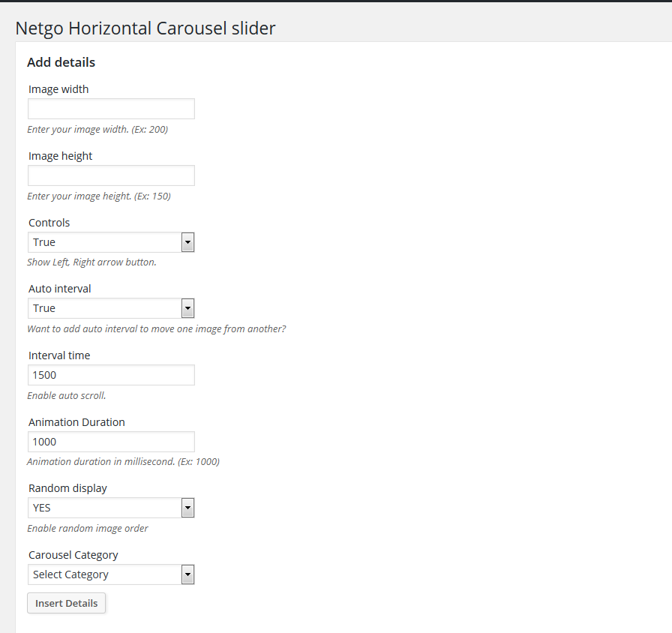Click the Animation Duration field showing 1000
Screen dimensions: 672x633
coord(111,442)
